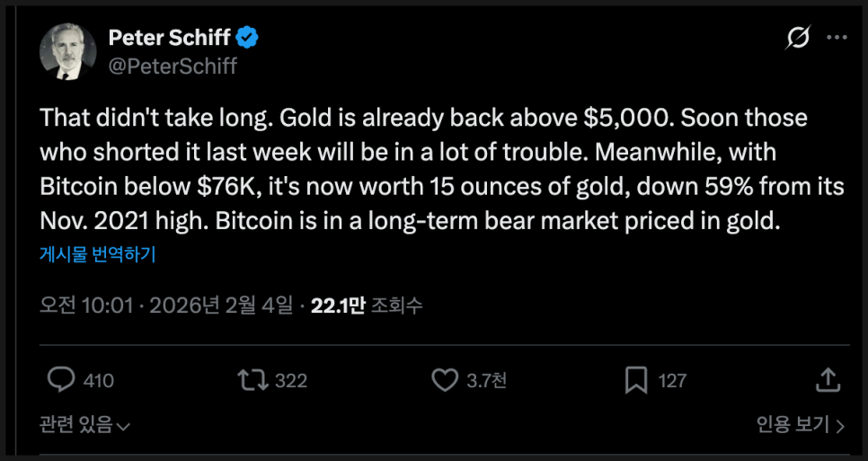
Task: Open the three-dot more options menu
Action: [836, 38]
